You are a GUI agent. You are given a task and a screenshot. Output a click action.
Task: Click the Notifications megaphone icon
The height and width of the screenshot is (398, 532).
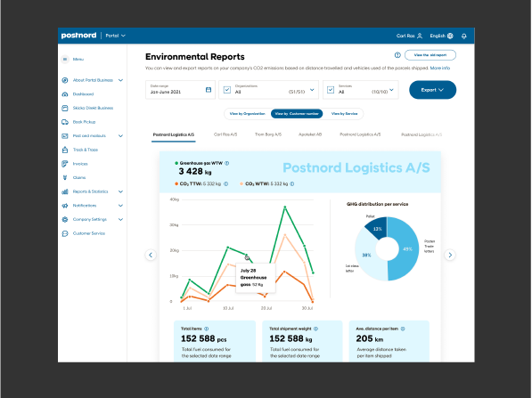[65, 206]
